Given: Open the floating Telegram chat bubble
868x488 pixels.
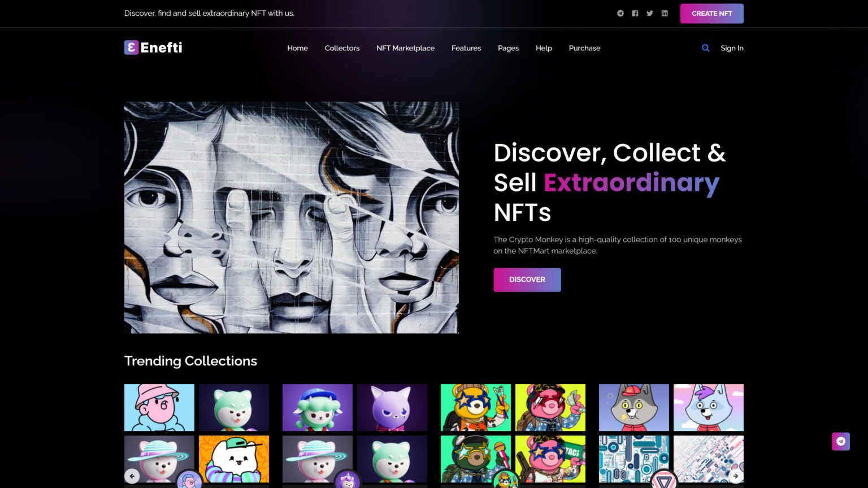Looking at the screenshot, I should tap(840, 441).
